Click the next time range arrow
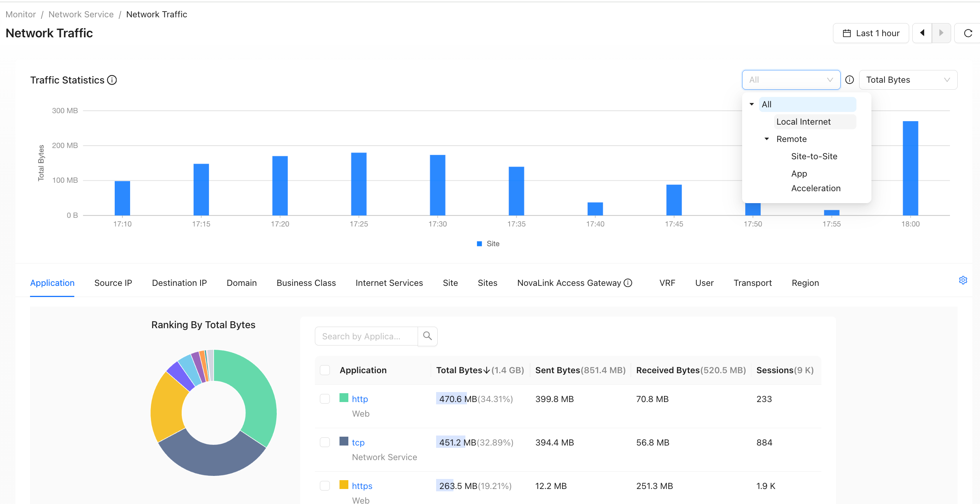This screenshot has width=980, height=504. point(942,33)
